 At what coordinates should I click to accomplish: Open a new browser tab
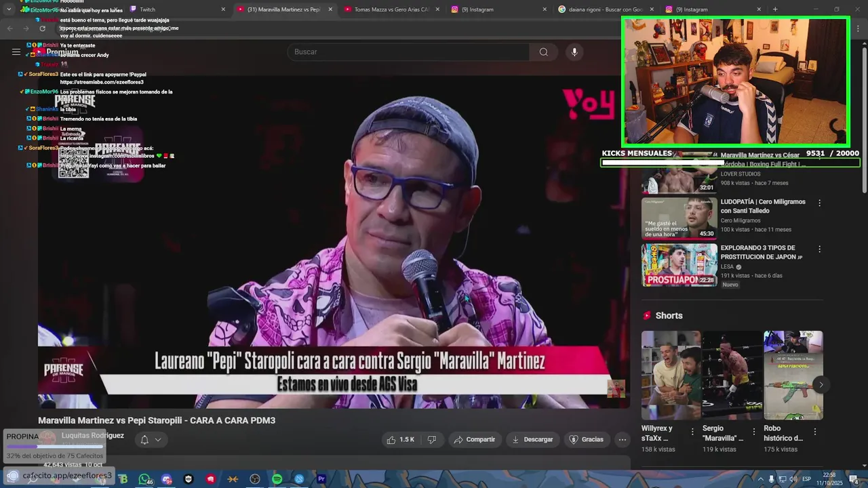point(775,9)
